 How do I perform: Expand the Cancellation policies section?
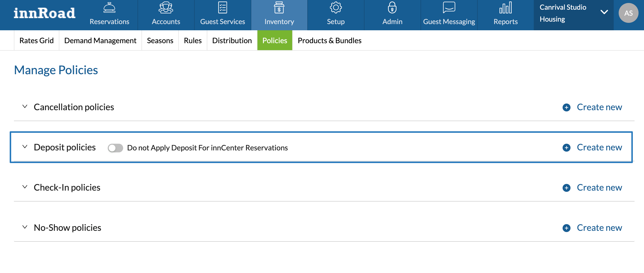click(25, 106)
